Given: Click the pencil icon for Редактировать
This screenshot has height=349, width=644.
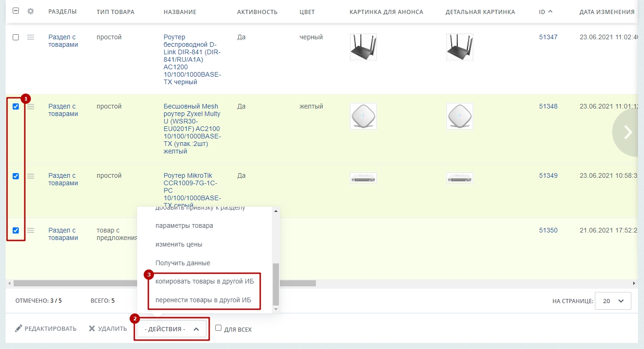Looking at the screenshot, I should [19, 329].
